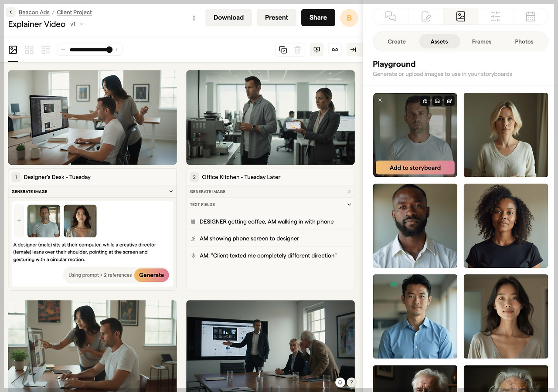Select the bearded man in white shirt asset
This screenshot has width=558, height=392.
(415, 226)
